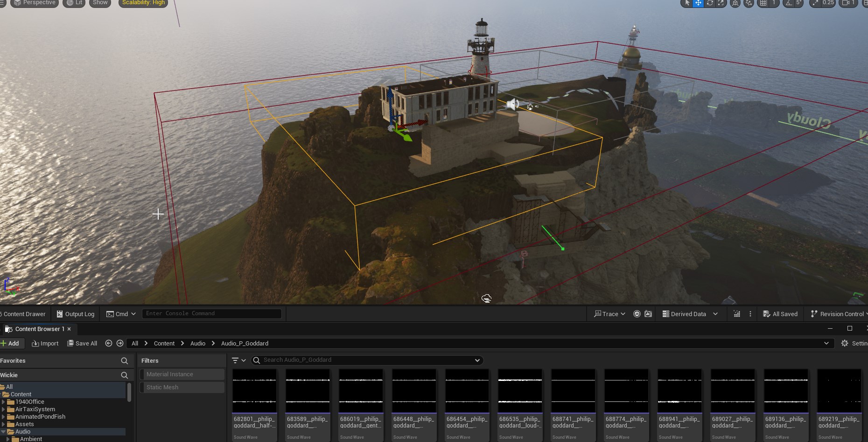Select the Assets folder

(24, 424)
